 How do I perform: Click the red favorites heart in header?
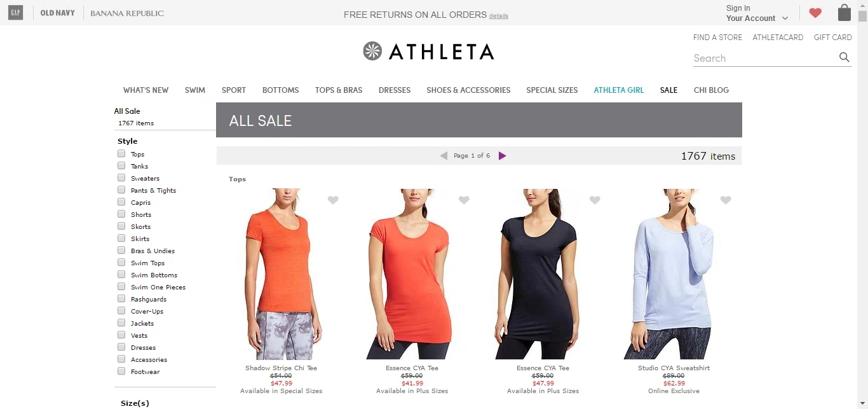[815, 13]
